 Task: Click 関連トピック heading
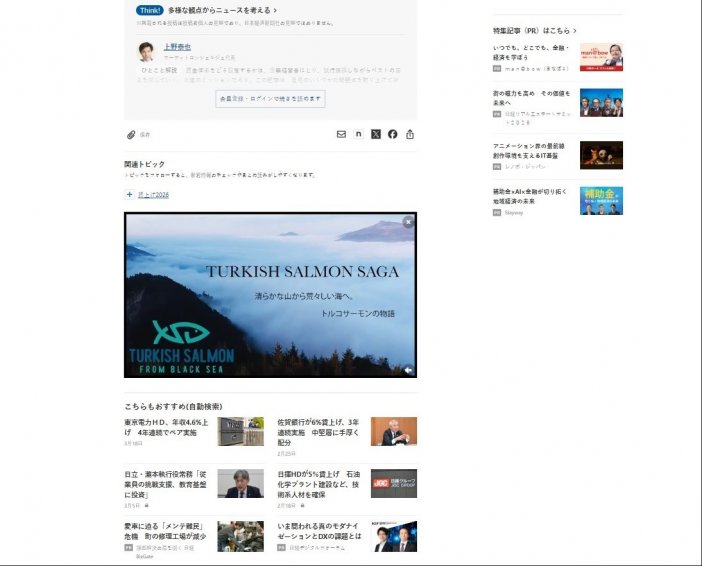click(145, 164)
